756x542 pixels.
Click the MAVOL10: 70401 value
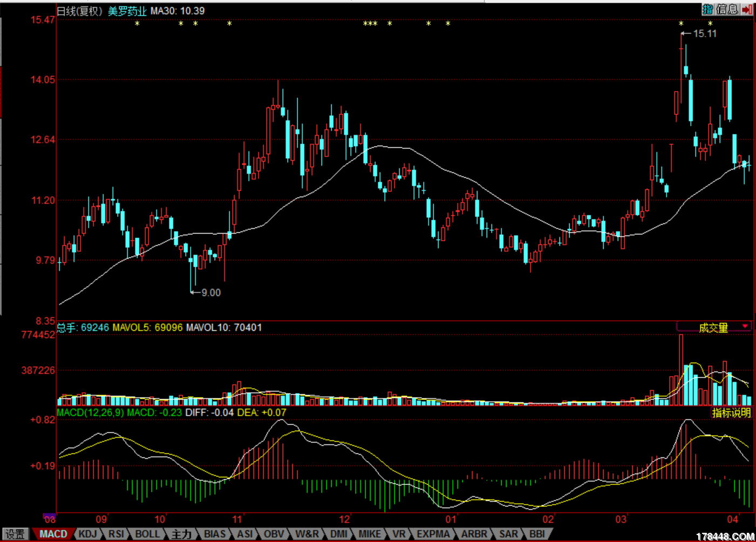224,328
